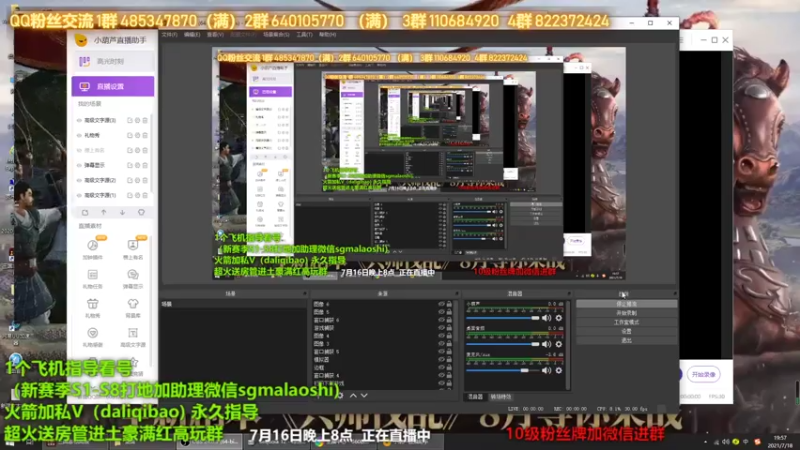
Task: Toggle eye icon for 礼物秀 row
Action: point(79,135)
